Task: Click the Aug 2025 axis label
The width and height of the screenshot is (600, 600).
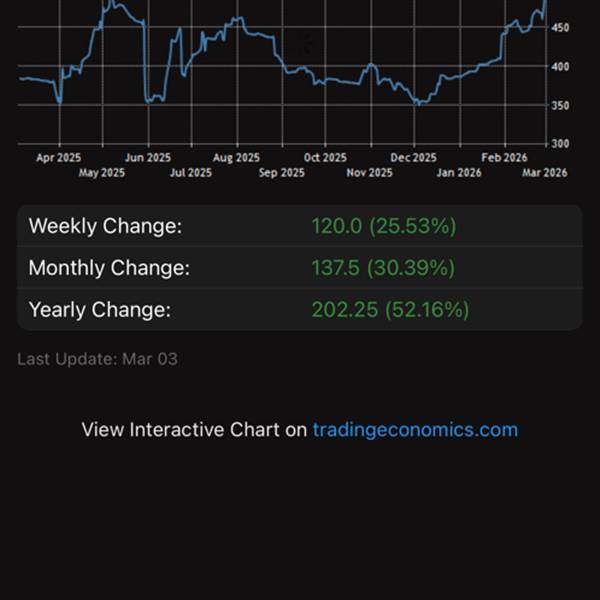Action: click(x=236, y=158)
